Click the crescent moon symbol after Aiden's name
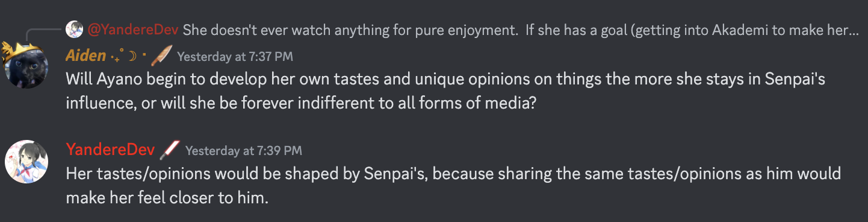This screenshot has width=868, height=222. tap(133, 56)
